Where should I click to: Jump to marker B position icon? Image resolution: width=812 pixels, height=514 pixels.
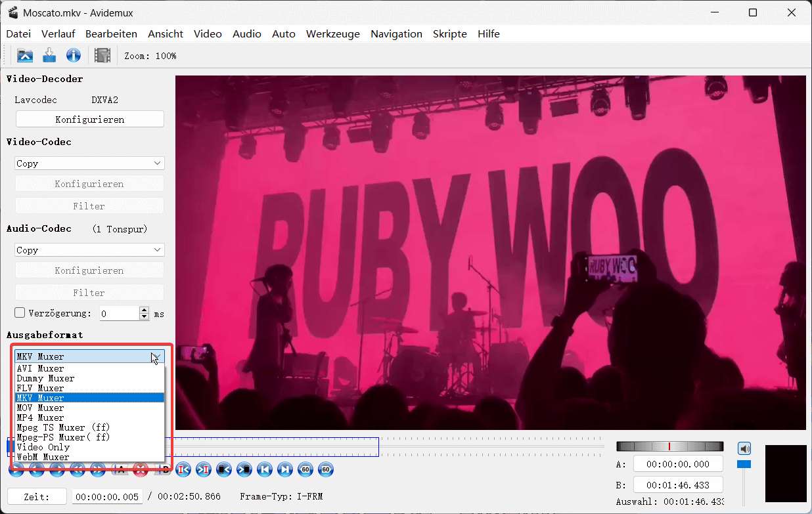[204, 469]
